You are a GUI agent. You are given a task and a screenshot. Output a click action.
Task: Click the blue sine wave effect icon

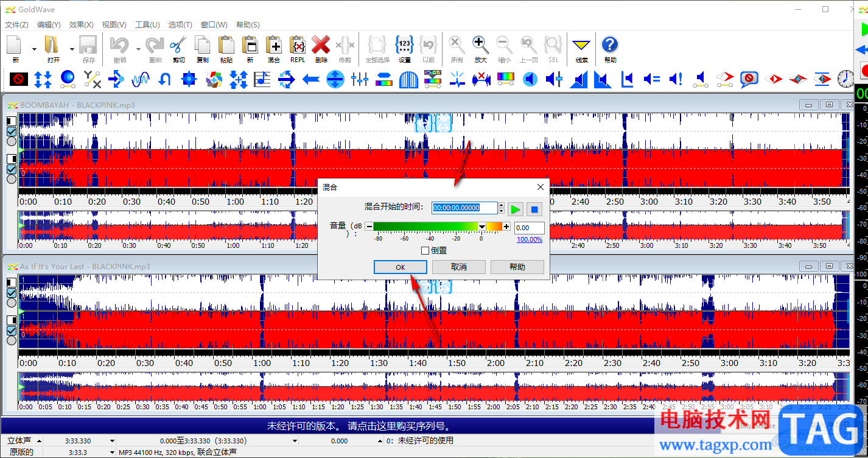point(141,79)
